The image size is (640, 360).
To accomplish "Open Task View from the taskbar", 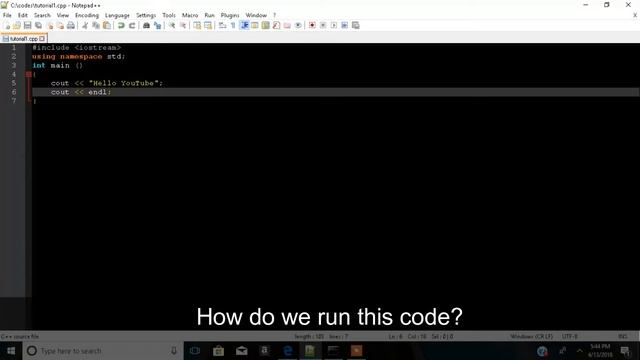I will [195, 351].
